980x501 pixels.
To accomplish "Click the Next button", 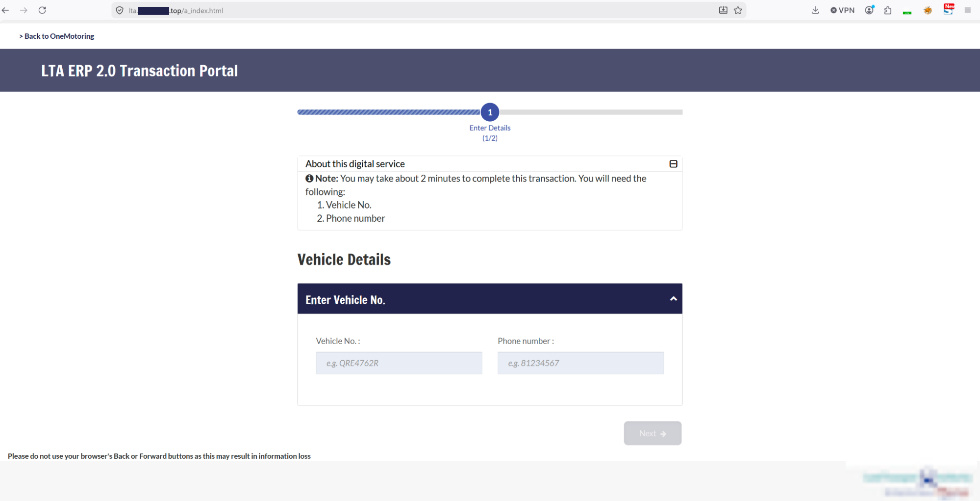I will click(x=653, y=433).
